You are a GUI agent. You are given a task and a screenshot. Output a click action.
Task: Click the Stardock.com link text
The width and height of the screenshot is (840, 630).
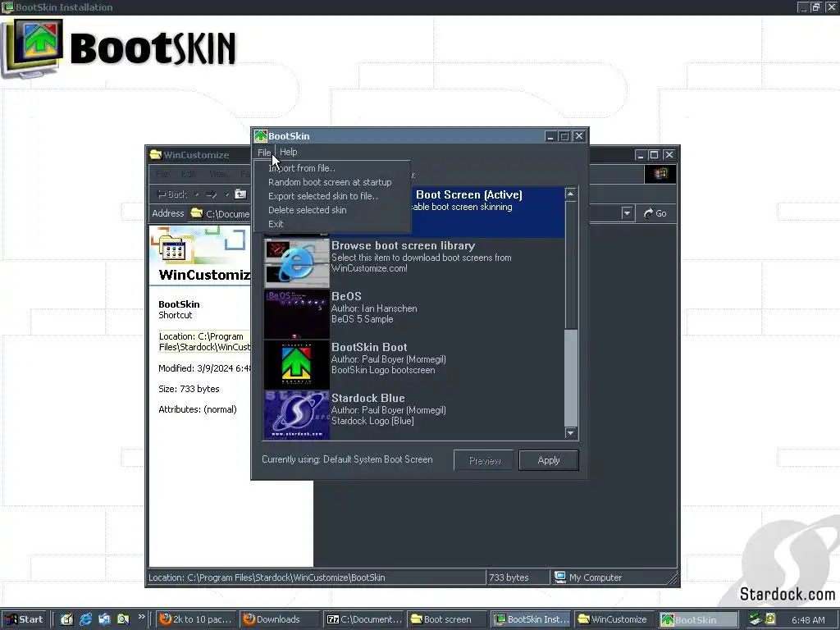(x=787, y=594)
